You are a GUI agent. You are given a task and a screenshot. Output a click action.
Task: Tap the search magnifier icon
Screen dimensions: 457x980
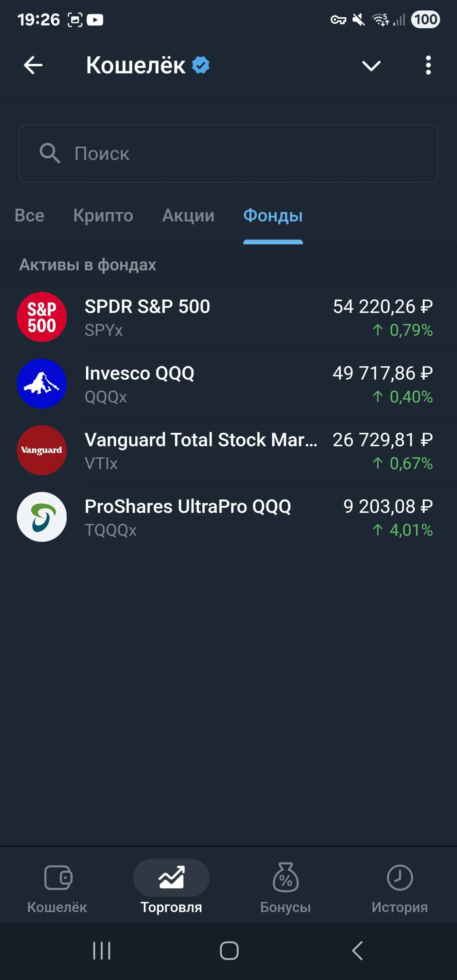pyautogui.click(x=50, y=153)
